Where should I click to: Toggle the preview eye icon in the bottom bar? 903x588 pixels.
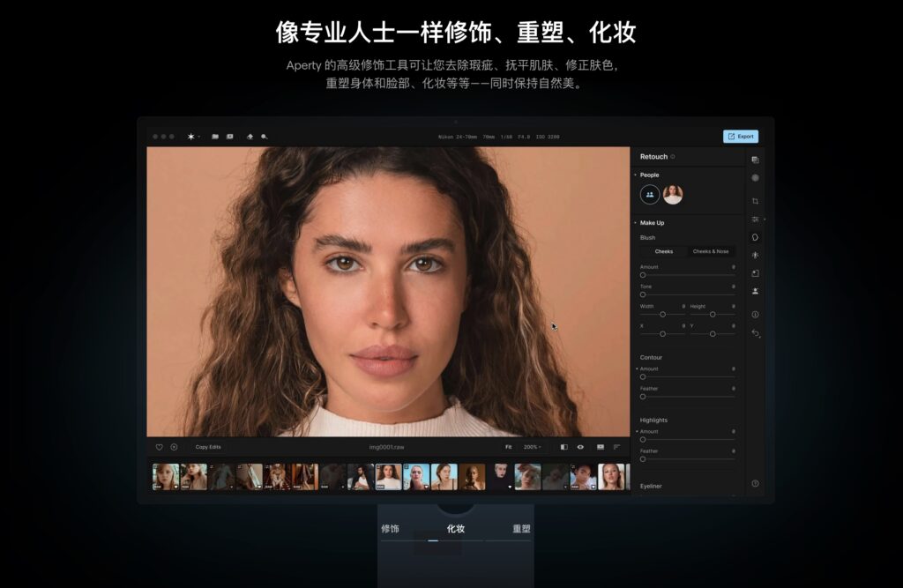click(x=582, y=446)
